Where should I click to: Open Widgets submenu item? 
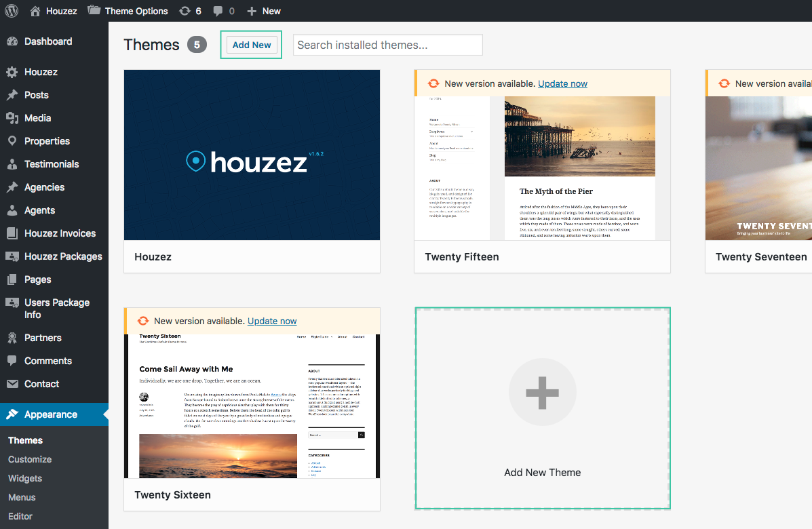(25, 478)
